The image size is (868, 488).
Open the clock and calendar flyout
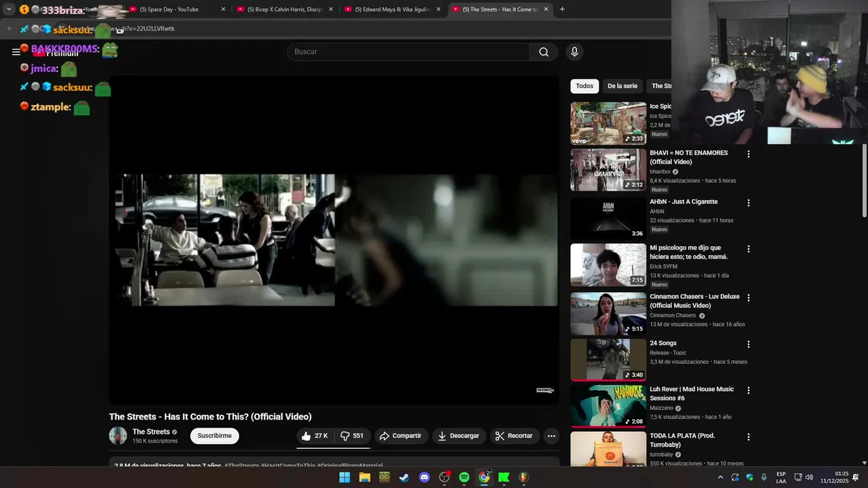coord(833,477)
